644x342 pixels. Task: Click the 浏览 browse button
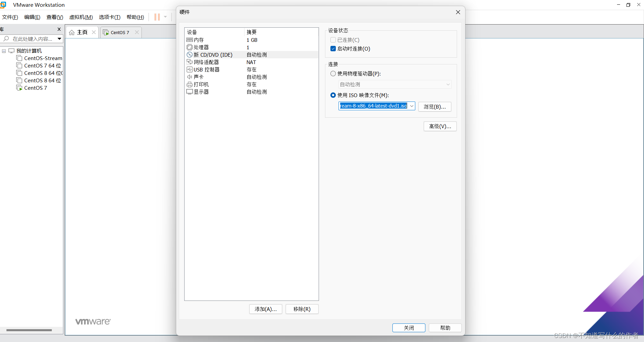tap(434, 107)
